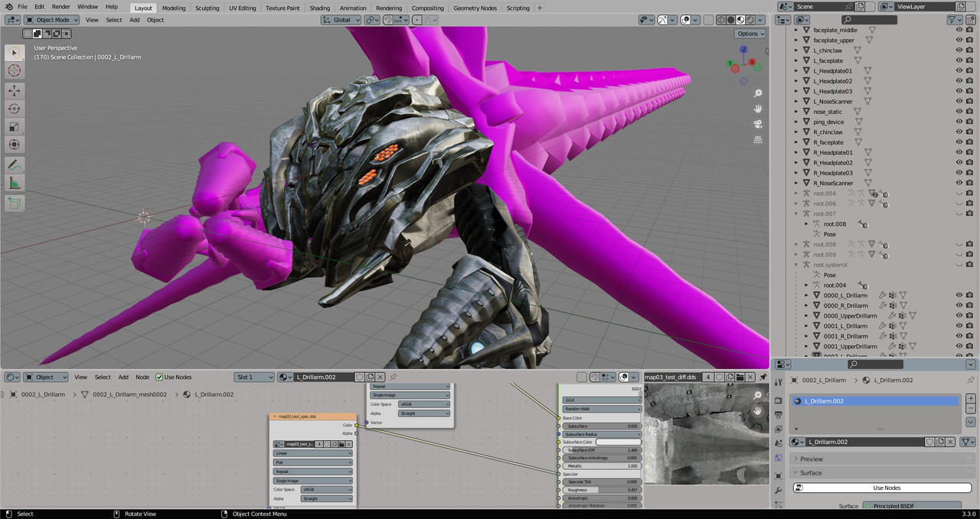Switch orthographic/perspective grid icon in viewport
The image size is (980, 519).
pyautogui.click(x=758, y=139)
